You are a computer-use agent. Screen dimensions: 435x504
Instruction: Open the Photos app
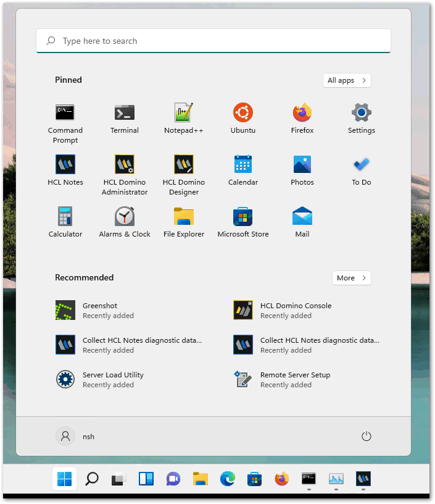click(x=302, y=170)
